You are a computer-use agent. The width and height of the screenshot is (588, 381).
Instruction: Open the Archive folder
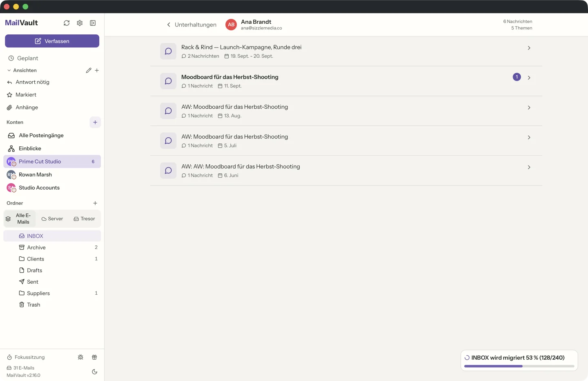pos(52,247)
